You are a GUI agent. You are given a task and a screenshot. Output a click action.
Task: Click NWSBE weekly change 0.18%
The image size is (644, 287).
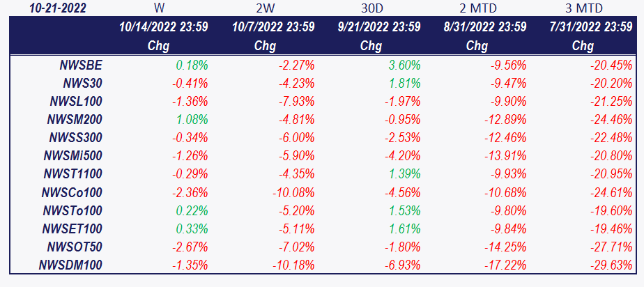coord(192,65)
